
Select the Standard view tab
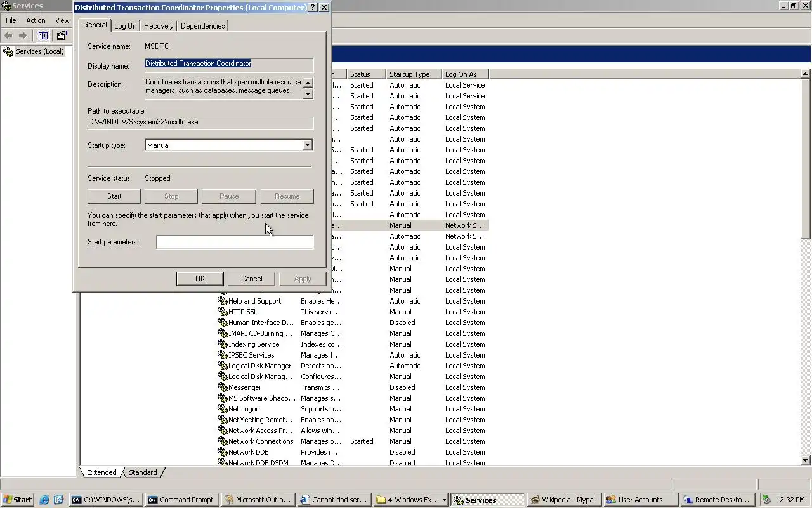143,472
